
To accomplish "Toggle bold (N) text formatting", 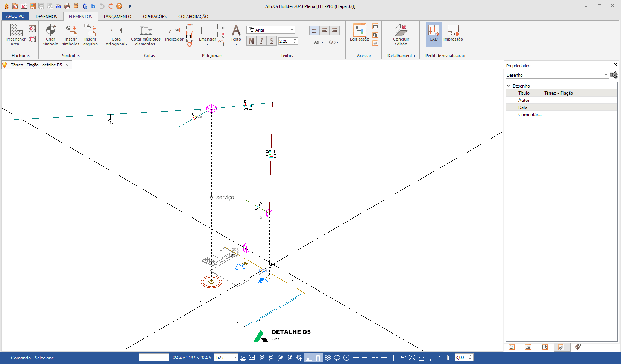I will coord(251,41).
